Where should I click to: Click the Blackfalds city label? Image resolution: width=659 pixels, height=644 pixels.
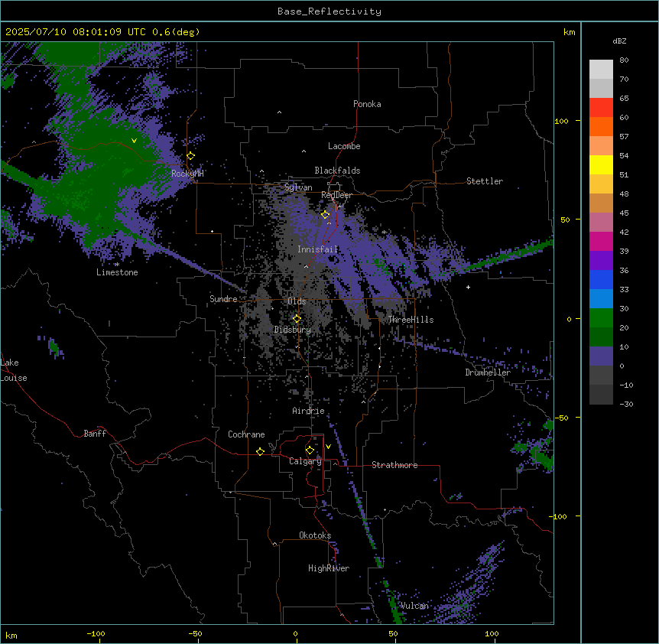coord(337,171)
